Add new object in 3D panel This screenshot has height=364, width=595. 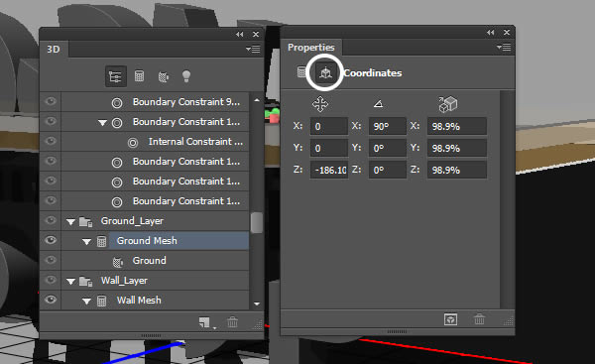click(204, 322)
